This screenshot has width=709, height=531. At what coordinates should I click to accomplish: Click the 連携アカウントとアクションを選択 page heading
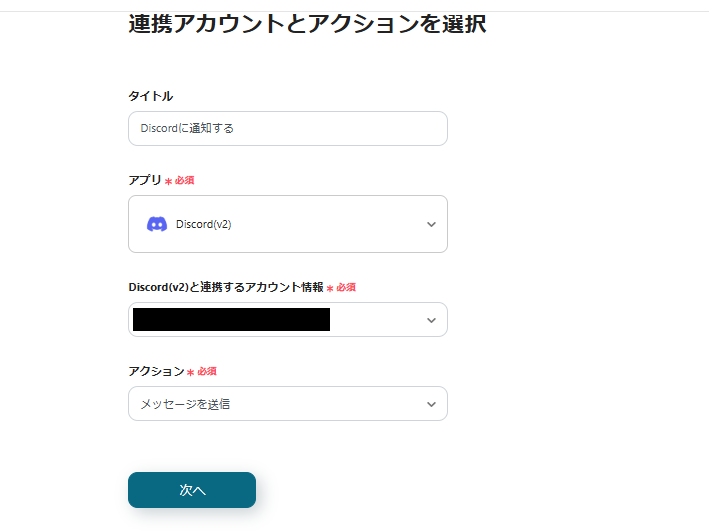click(x=307, y=24)
